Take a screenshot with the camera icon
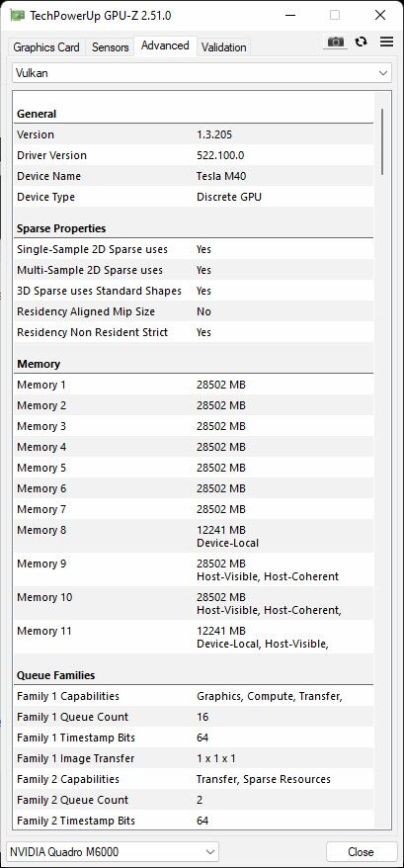Screen dimensions: 404x868 click(x=335, y=43)
